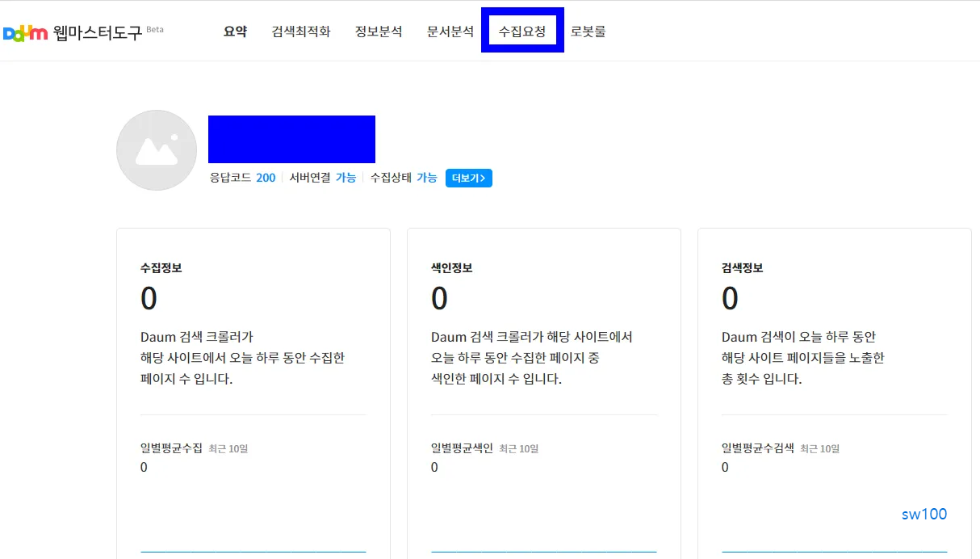Screen dimensions: 980x559
Task: Open the 웹마스터도구 home via its logo text
Action: (x=95, y=31)
